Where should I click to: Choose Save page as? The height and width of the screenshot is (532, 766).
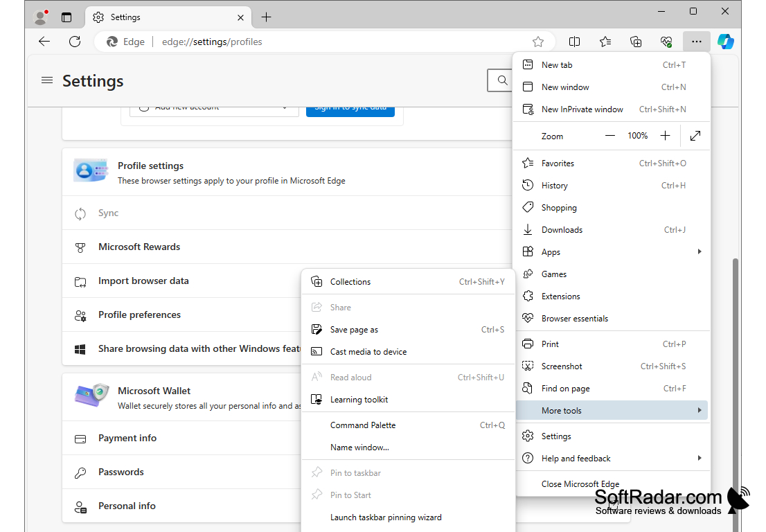click(408, 330)
